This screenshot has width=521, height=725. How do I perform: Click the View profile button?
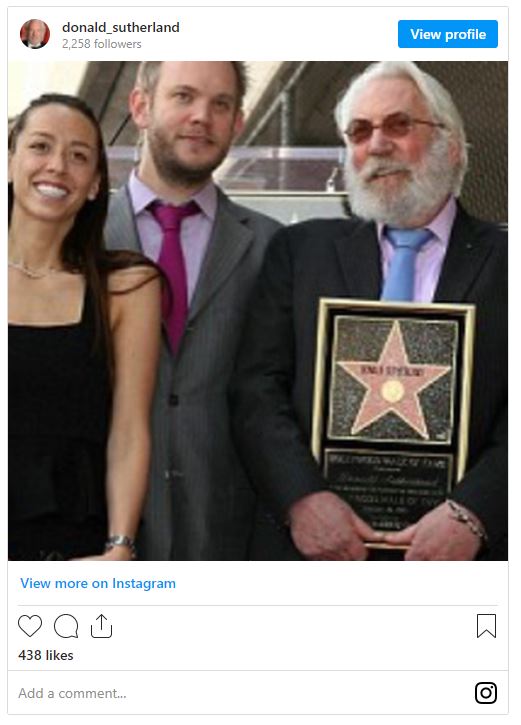point(447,34)
